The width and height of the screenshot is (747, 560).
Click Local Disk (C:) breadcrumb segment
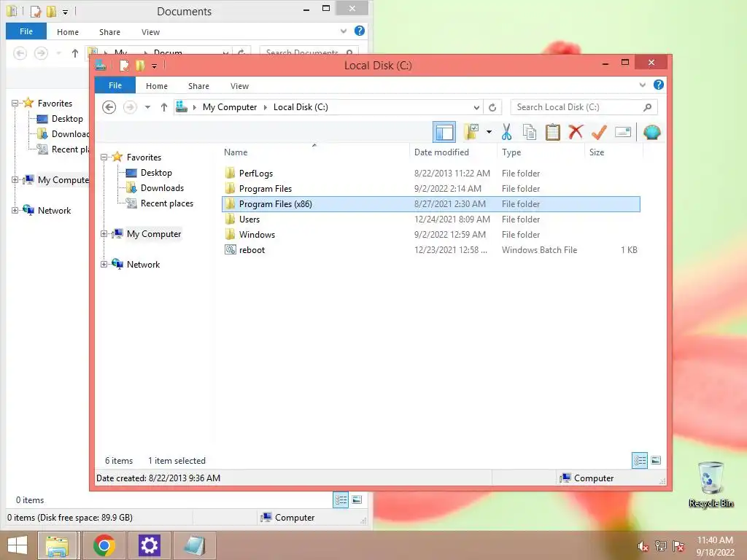tap(301, 107)
